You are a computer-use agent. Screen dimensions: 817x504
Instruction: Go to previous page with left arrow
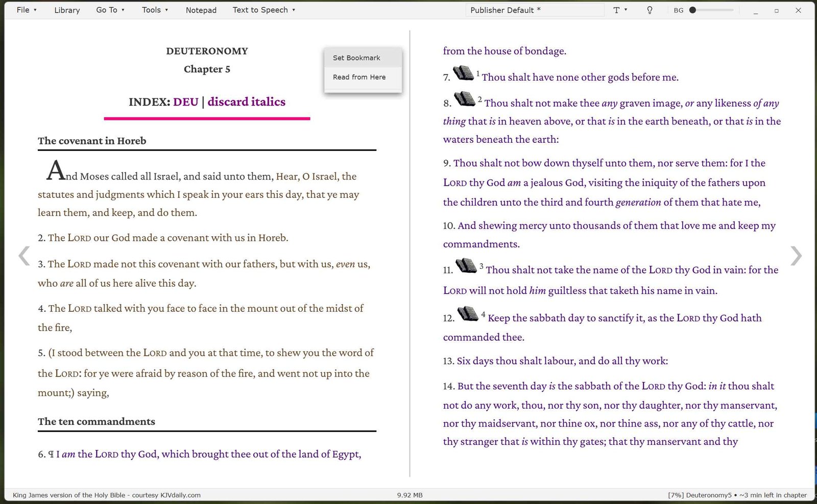coord(24,256)
